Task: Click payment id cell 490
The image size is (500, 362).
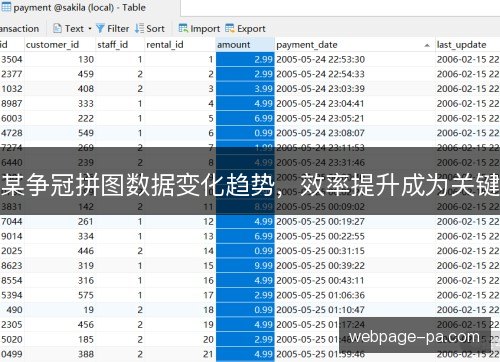Action: coord(12,310)
